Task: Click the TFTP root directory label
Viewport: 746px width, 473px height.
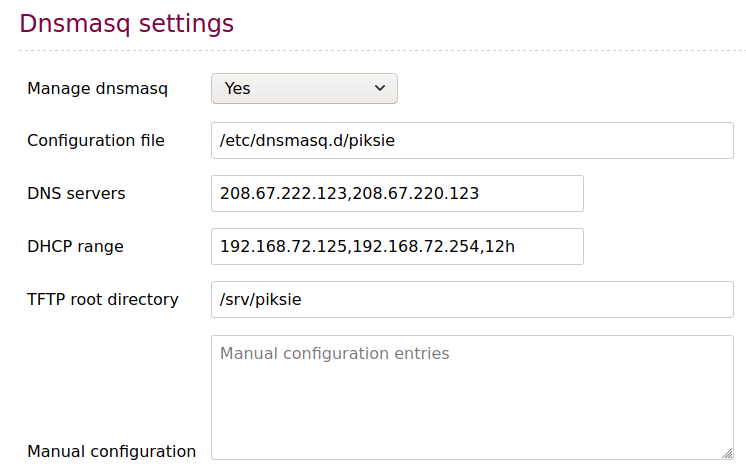Action: [x=103, y=300]
